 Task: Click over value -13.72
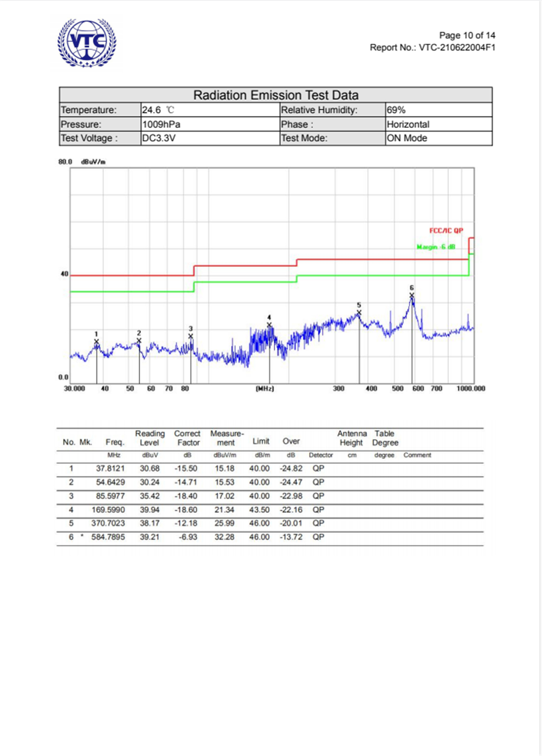(291, 537)
